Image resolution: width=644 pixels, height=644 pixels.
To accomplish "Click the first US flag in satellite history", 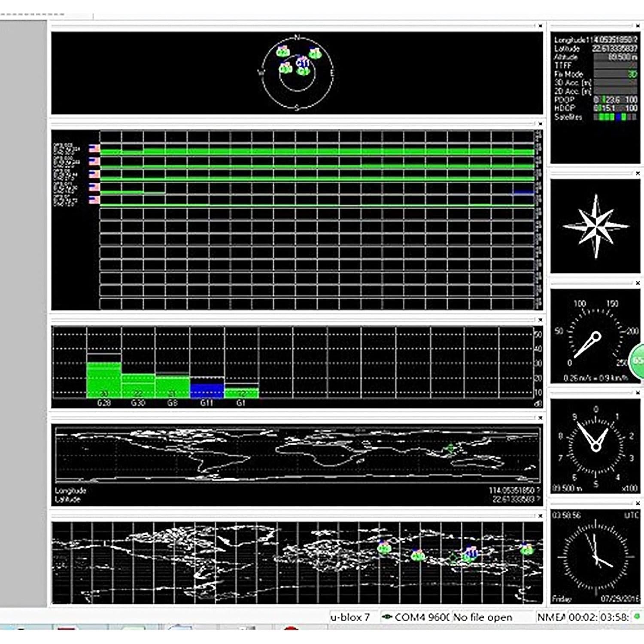I will tap(94, 148).
